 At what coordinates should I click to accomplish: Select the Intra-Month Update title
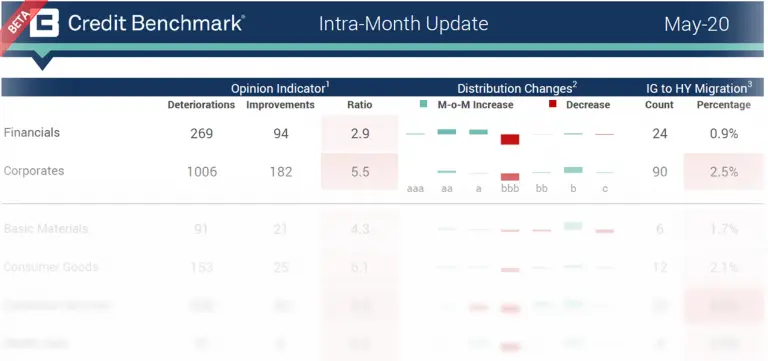click(x=403, y=24)
